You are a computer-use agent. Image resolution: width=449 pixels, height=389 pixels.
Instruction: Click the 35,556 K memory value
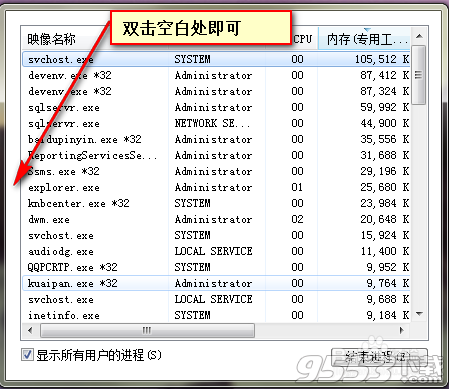coord(385,139)
